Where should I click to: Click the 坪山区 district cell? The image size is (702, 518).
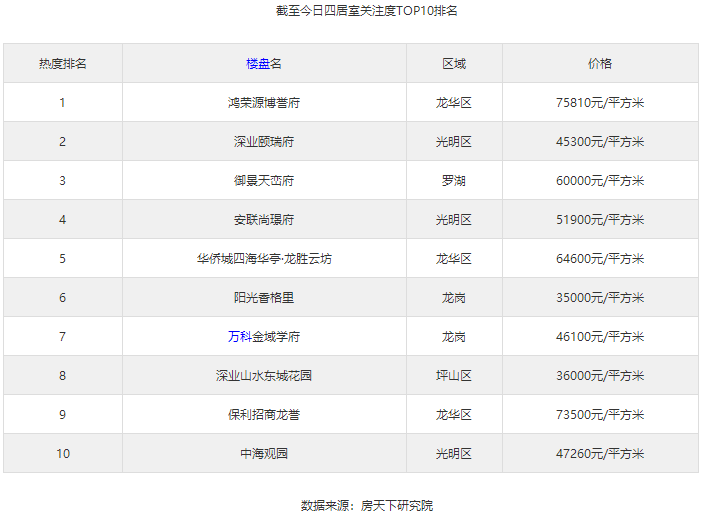coord(454,376)
